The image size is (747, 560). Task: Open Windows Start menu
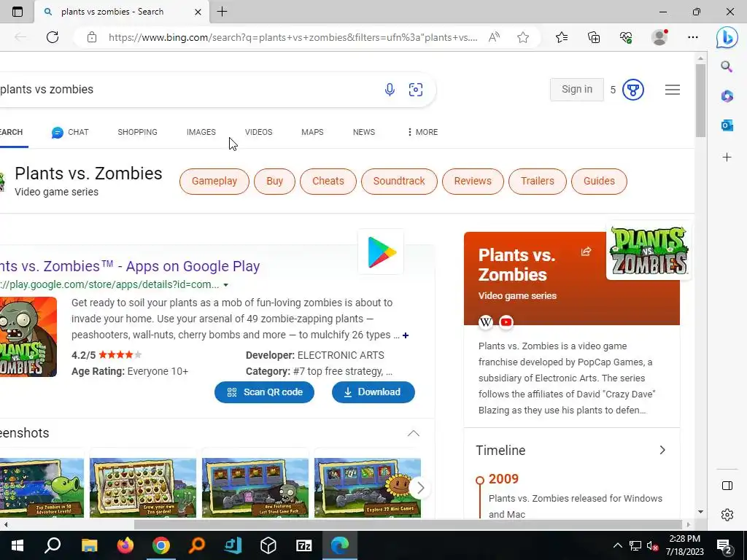(x=18, y=545)
